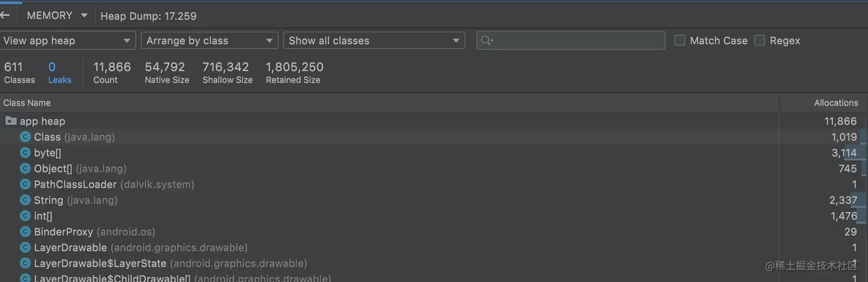Enable the Match Case checkbox
This screenshot has width=868, height=282.
pyautogui.click(x=680, y=40)
